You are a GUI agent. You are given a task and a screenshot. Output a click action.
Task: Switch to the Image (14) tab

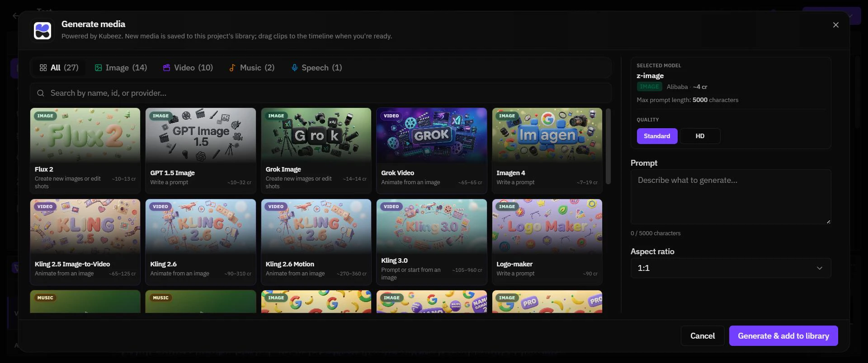121,68
